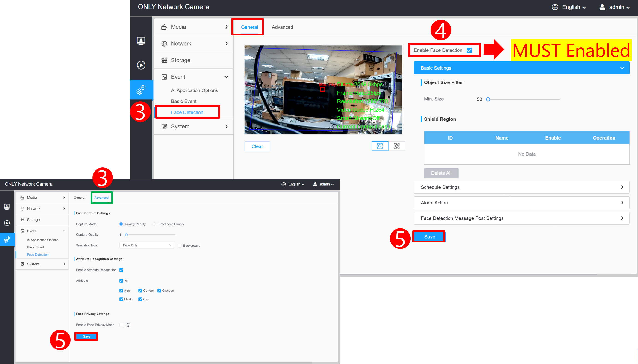Uncheck the Age attribute
This screenshot has height=364, width=638.
click(121, 291)
